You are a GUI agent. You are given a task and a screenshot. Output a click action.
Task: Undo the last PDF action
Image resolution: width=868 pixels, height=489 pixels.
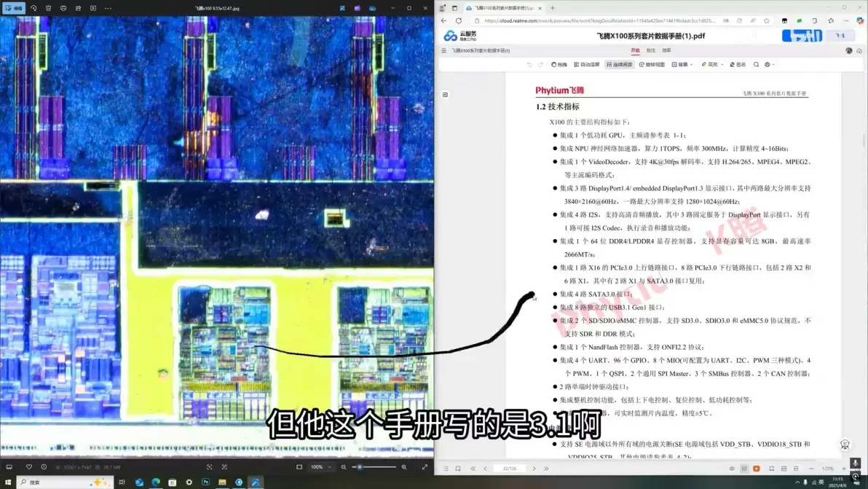click(x=530, y=65)
